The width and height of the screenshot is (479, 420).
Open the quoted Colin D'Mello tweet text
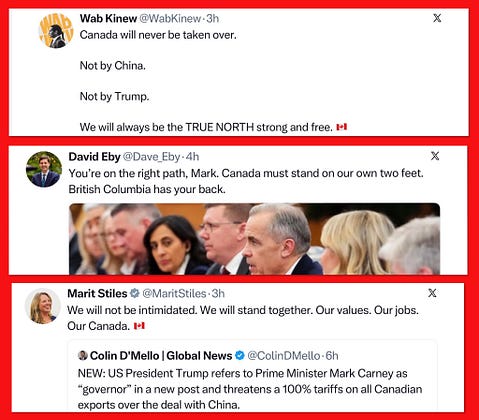tap(250, 389)
